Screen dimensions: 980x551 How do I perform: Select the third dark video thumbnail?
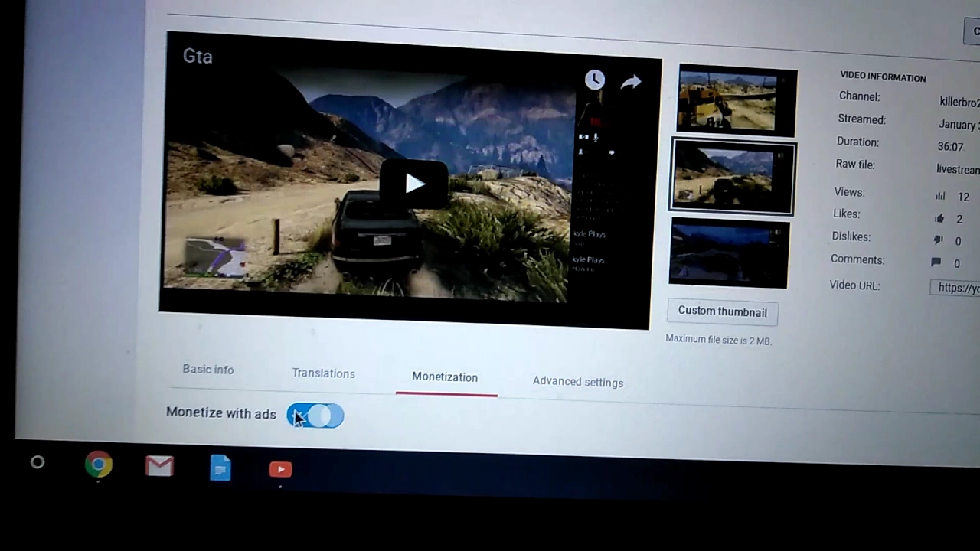(728, 253)
